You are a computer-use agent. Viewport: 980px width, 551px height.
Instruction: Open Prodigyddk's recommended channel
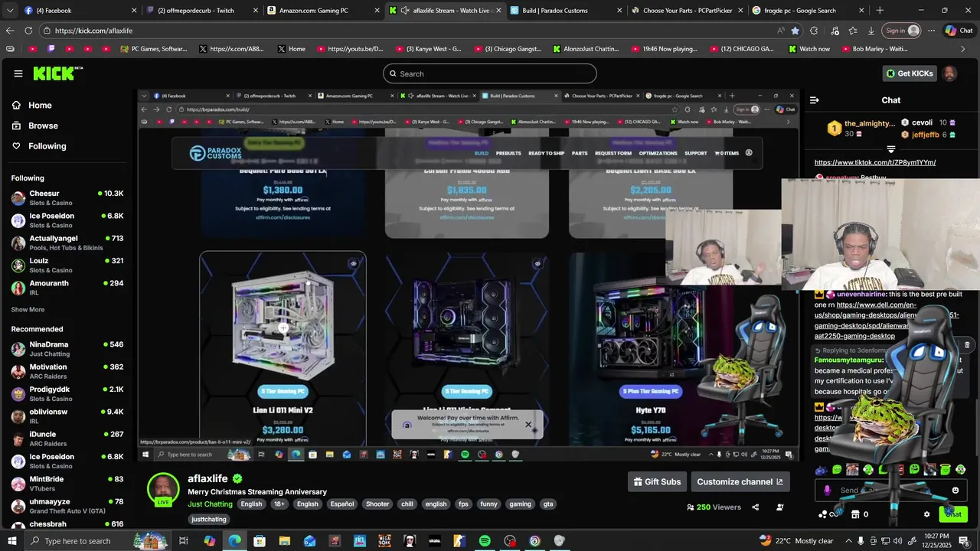[x=67, y=393]
